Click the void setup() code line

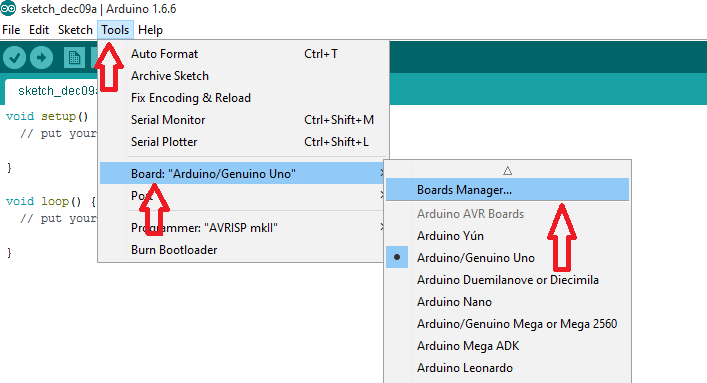click(47, 116)
